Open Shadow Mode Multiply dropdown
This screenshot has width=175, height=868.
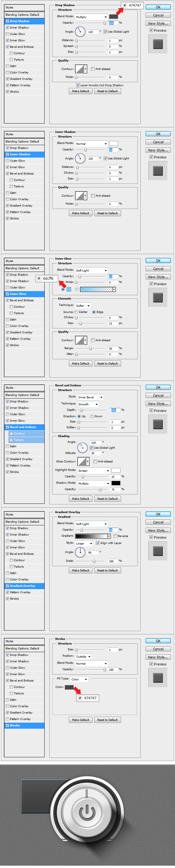point(93,483)
